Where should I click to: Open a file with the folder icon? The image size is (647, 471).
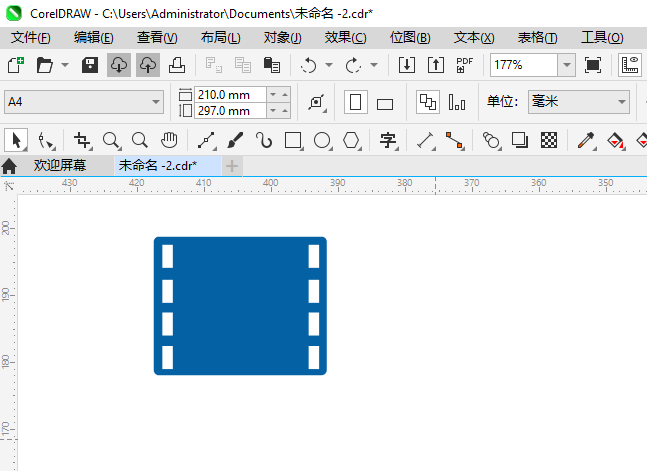tap(45, 65)
